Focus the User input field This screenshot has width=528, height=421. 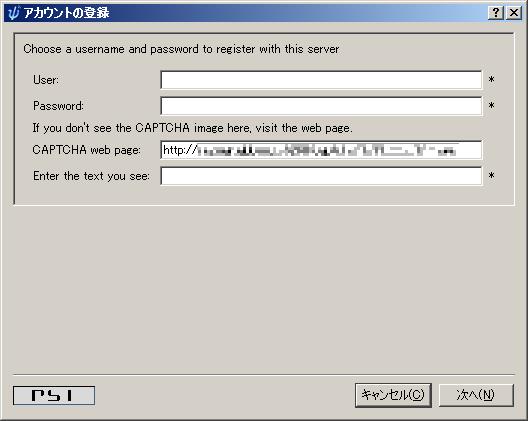tap(321, 80)
